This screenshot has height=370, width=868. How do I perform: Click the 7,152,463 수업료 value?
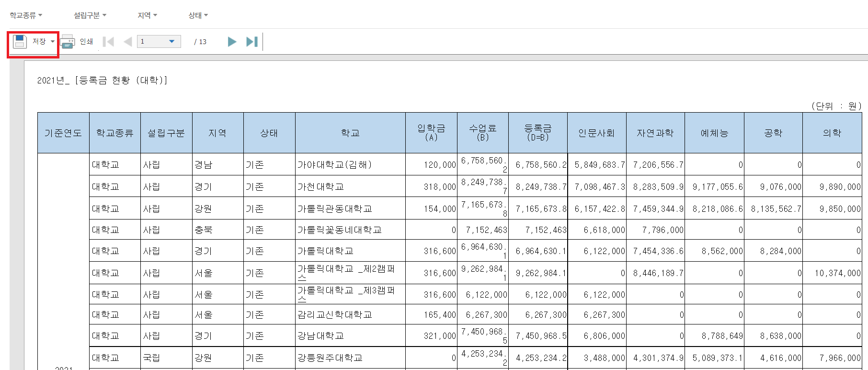pyautogui.click(x=486, y=230)
